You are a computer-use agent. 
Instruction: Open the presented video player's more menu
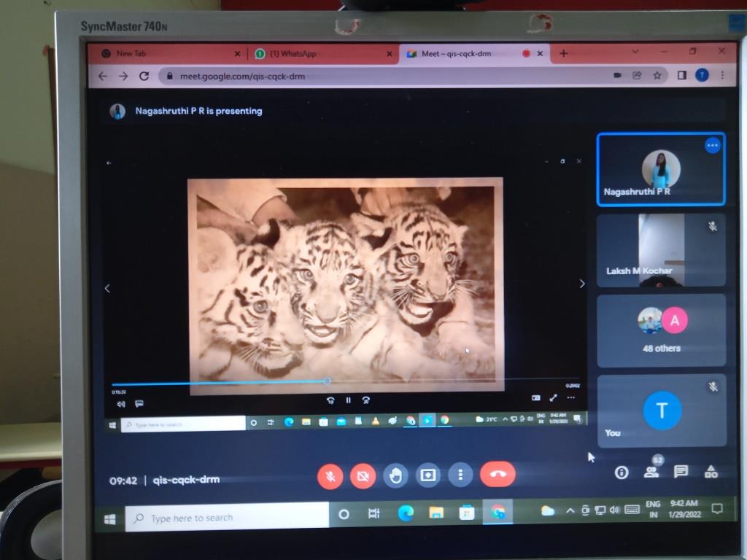[570, 397]
